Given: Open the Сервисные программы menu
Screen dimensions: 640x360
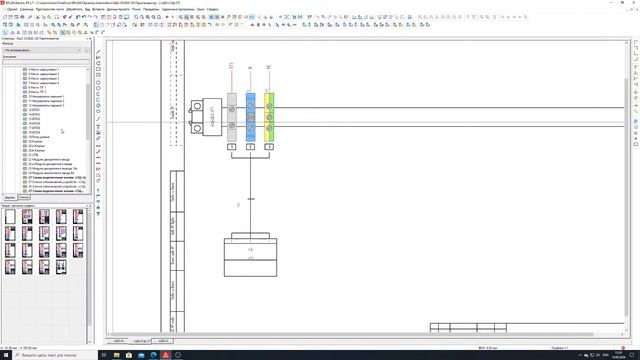Looking at the screenshot, I should (178, 9).
